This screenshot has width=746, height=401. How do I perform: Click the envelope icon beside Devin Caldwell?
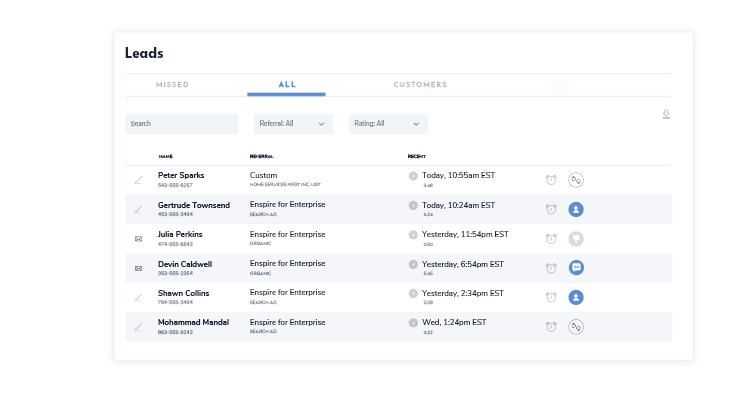coord(139,268)
